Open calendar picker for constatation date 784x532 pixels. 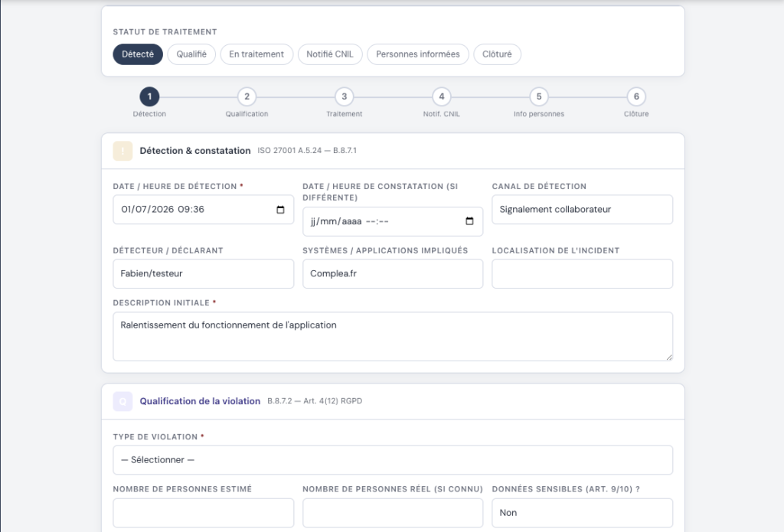coord(469,221)
